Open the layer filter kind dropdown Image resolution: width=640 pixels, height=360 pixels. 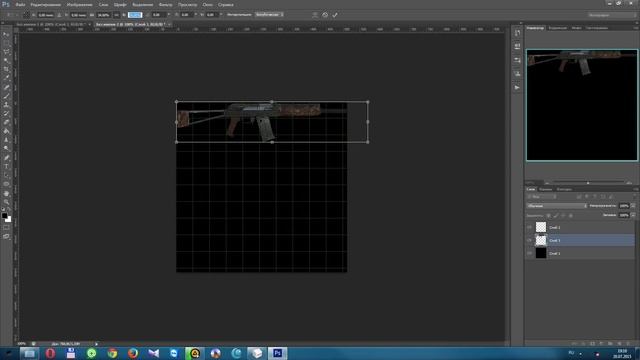pyautogui.click(x=542, y=197)
